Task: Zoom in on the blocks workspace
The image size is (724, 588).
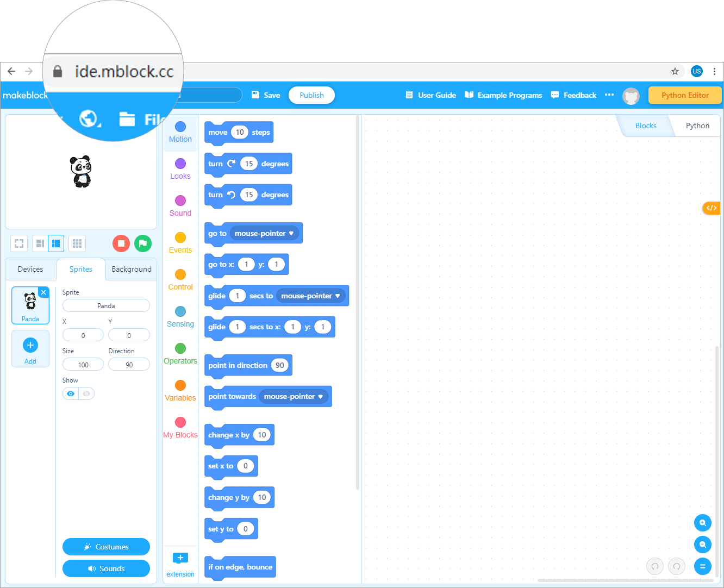Action: tap(702, 523)
